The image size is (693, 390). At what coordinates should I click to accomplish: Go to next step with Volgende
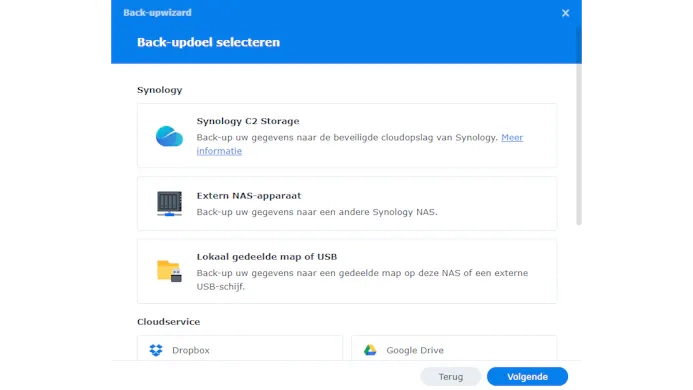527,377
